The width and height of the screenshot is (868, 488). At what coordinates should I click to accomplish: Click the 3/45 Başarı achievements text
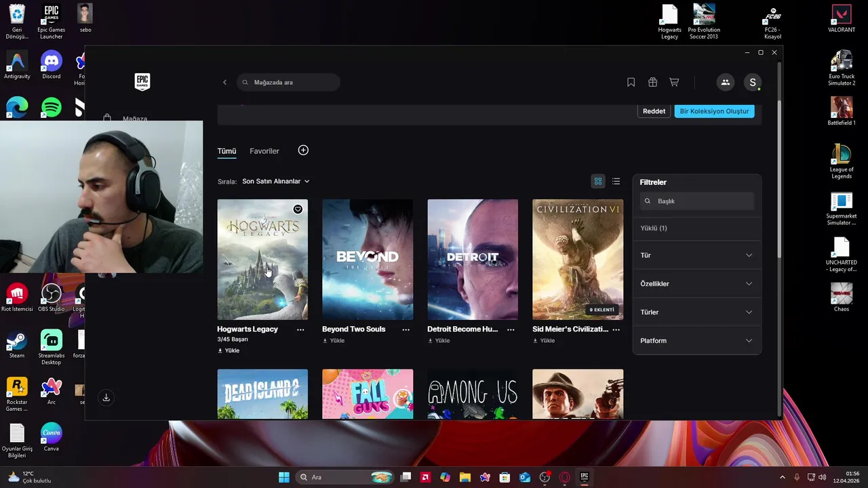[233, 340]
